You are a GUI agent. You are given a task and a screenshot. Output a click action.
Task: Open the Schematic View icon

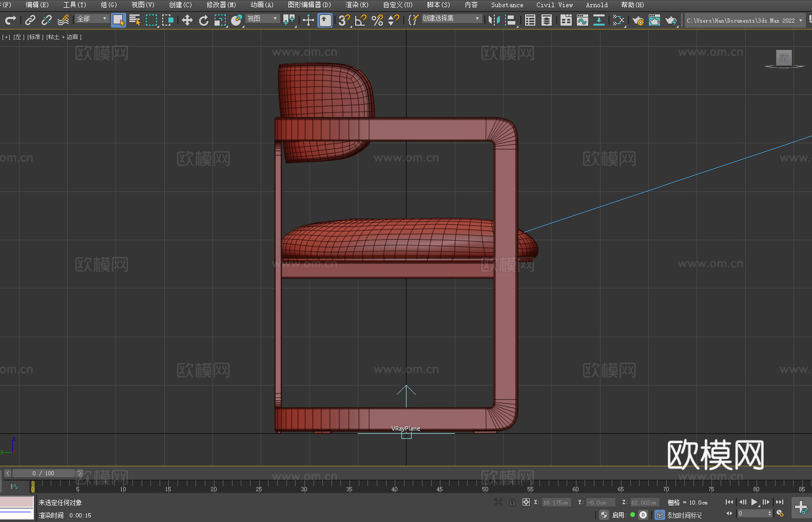[599, 20]
